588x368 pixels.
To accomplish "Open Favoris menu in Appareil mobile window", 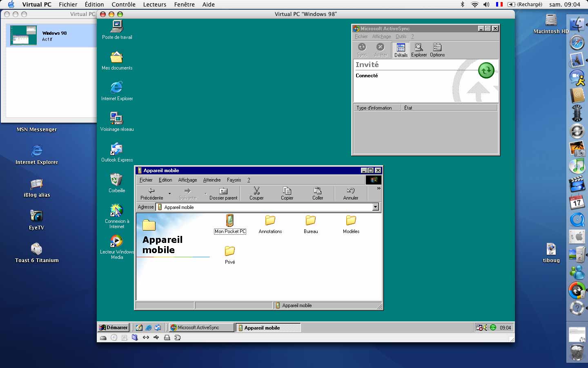I will click(234, 180).
